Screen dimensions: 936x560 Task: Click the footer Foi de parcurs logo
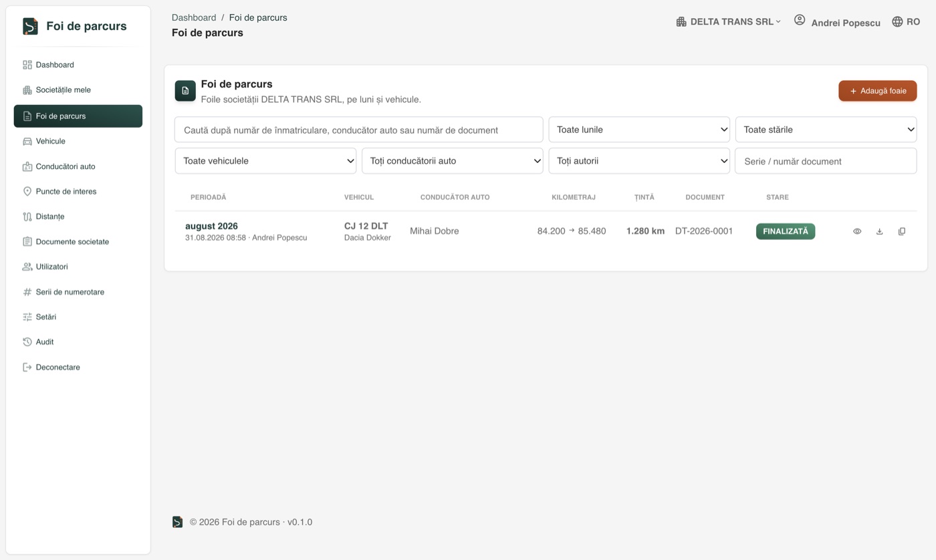[x=177, y=522]
